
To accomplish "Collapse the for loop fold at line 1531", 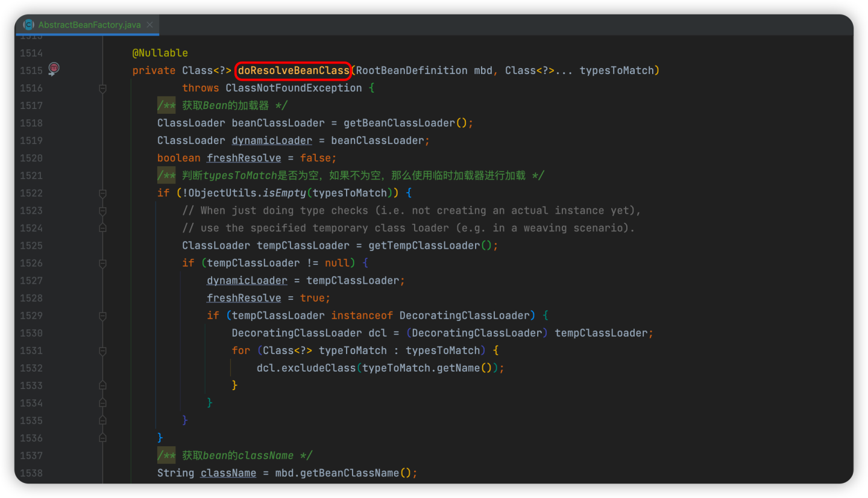I will (102, 350).
